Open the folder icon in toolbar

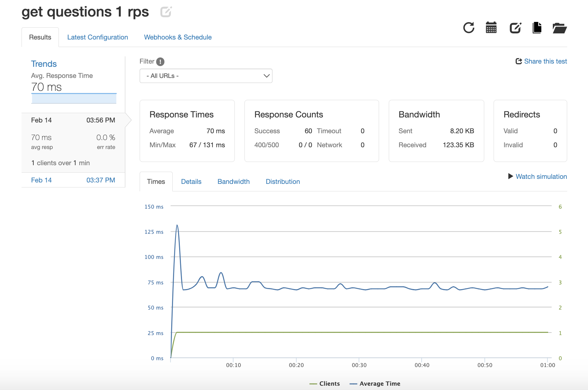560,28
